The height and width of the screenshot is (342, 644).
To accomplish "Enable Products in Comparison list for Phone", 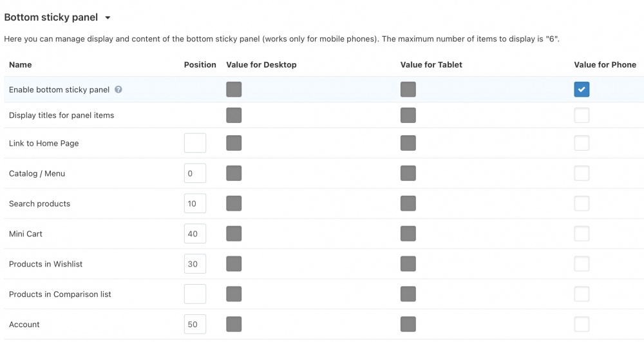I will (582, 294).
